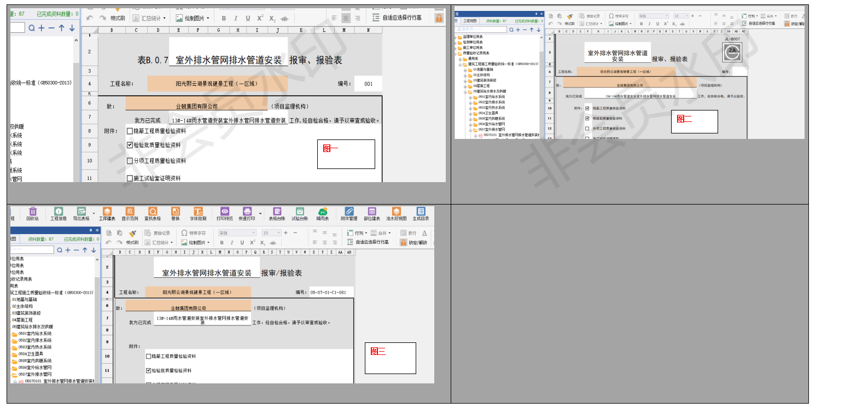The width and height of the screenshot is (868, 408).
Task: Collapse 0507室外排水管网 node in 图二 tree
Action: [x=470, y=130]
